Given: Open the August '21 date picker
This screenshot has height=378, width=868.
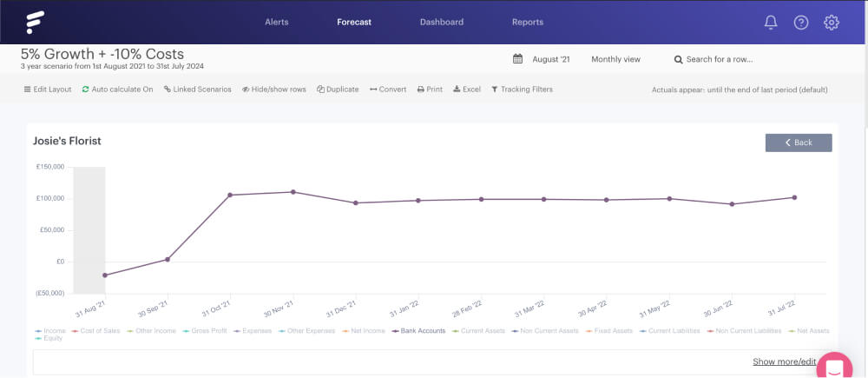Looking at the screenshot, I should click(551, 59).
